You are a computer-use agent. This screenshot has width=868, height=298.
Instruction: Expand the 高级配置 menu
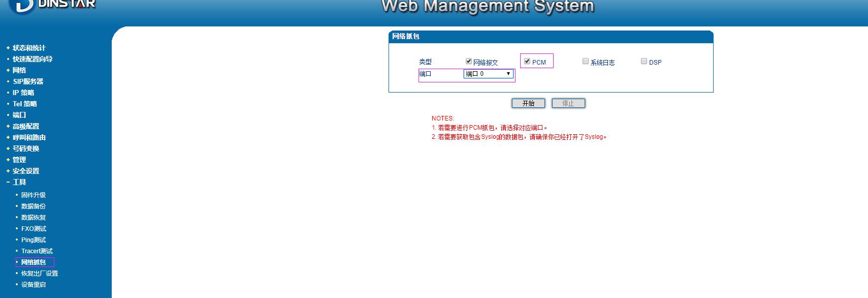(x=26, y=126)
